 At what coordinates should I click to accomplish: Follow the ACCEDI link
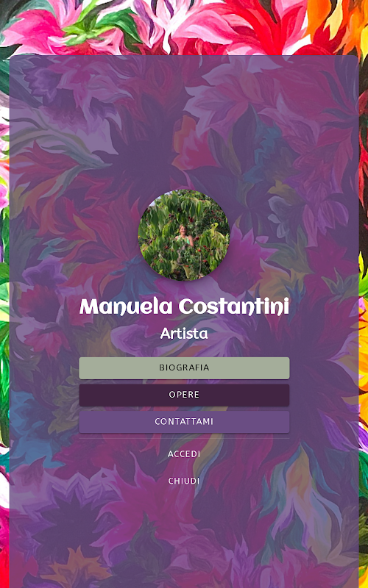tap(184, 453)
